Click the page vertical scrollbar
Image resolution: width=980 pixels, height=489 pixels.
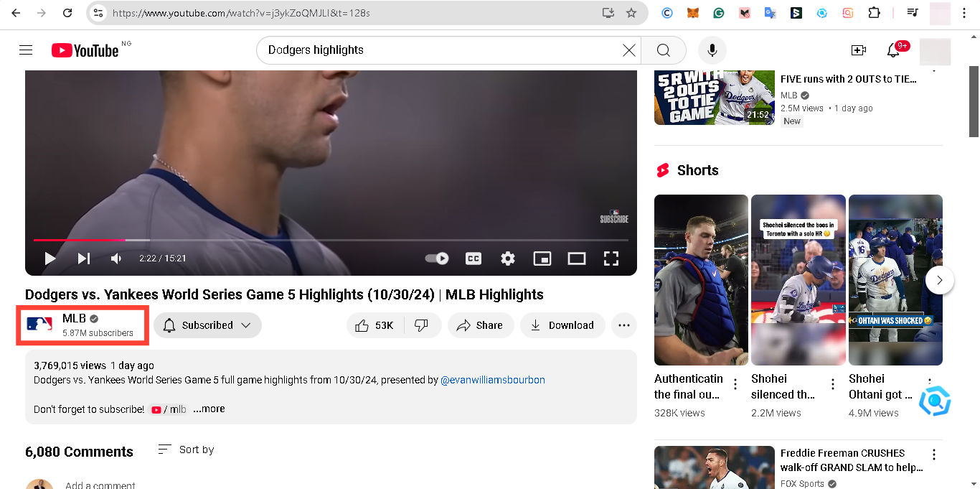pyautogui.click(x=974, y=101)
